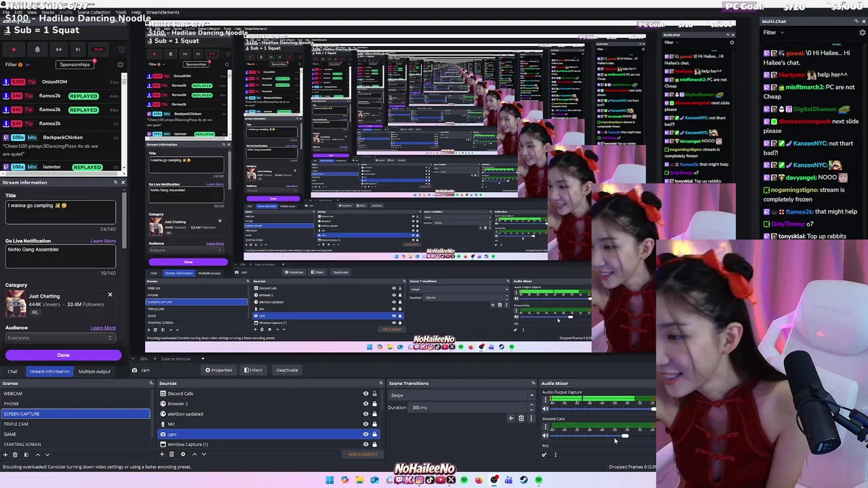The width and height of the screenshot is (868, 488).
Task: Click the skip-next icon in Activity Feed
Action: [77, 49]
